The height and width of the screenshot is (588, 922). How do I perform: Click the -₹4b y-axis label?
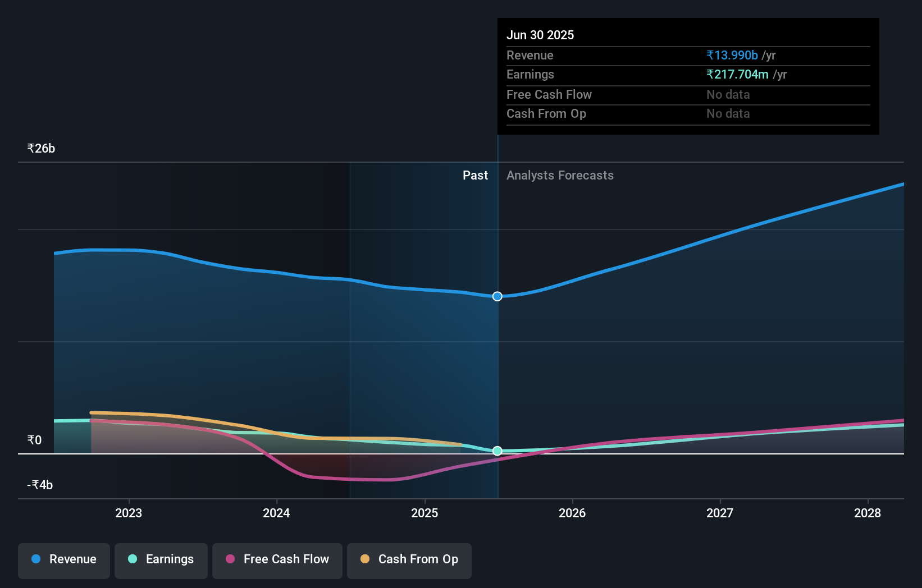[40, 485]
